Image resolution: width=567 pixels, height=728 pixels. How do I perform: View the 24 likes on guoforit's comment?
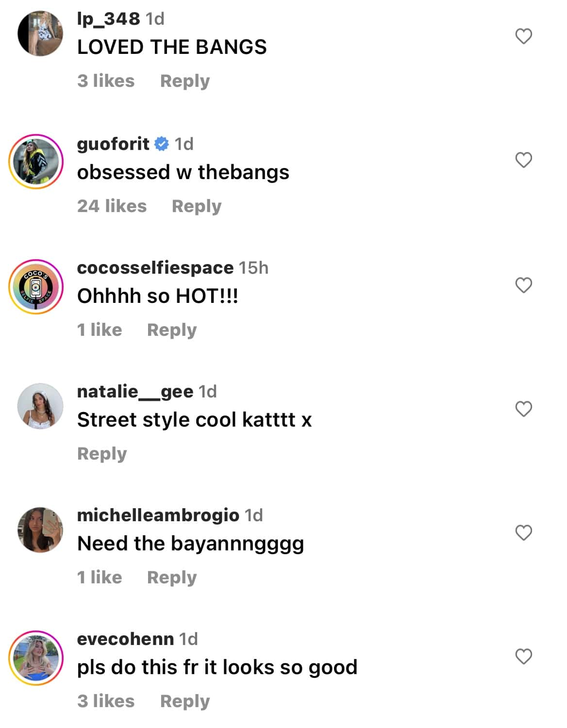coord(112,206)
